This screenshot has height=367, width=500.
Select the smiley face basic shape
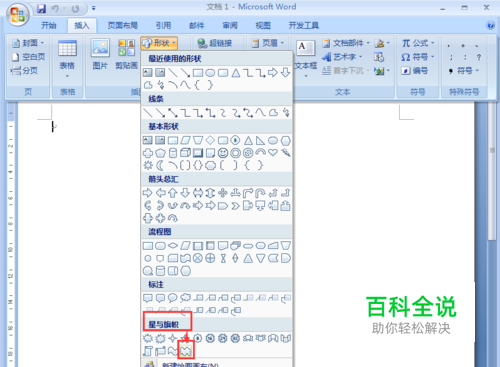click(x=223, y=153)
